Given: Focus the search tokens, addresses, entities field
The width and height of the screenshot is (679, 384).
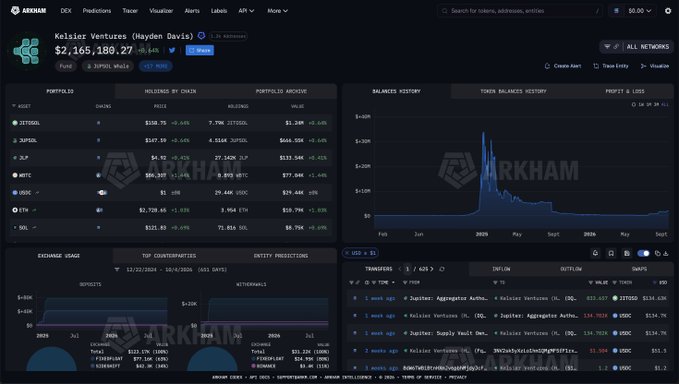Looking at the screenshot, I should [520, 11].
